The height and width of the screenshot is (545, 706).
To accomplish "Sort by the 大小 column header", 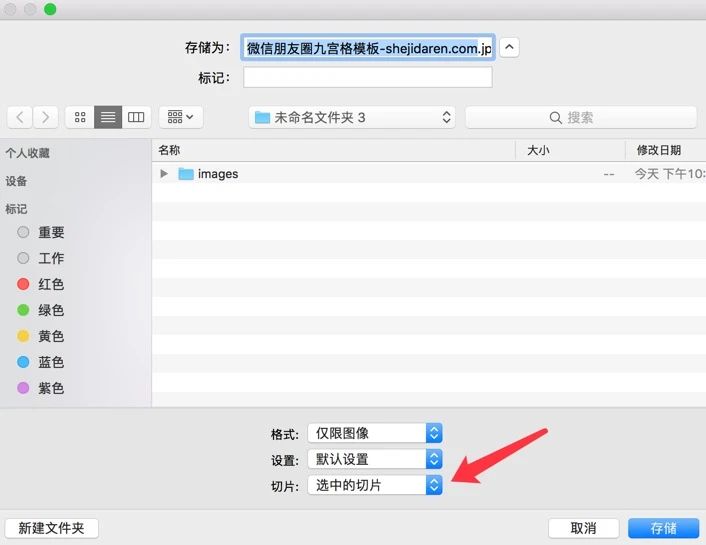I will coord(570,150).
